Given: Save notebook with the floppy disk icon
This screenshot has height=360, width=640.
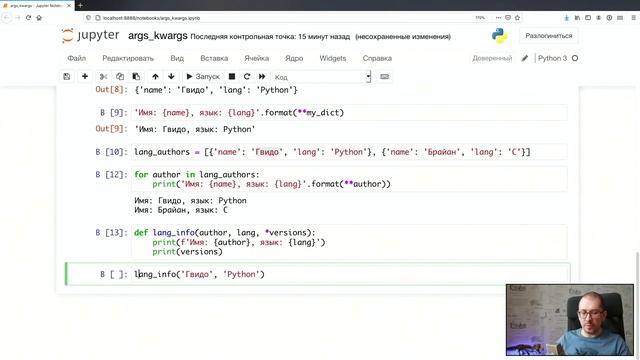Looking at the screenshot, I should pyautogui.click(x=67, y=77).
